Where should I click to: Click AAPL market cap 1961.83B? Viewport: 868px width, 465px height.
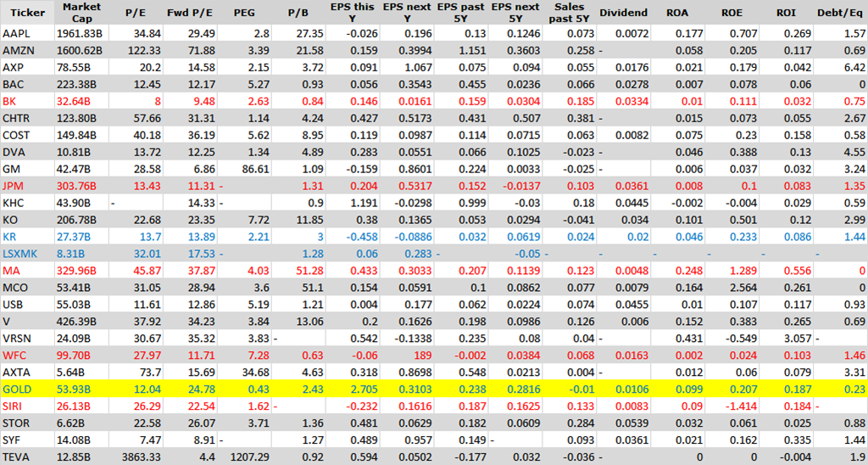pyautogui.click(x=79, y=34)
